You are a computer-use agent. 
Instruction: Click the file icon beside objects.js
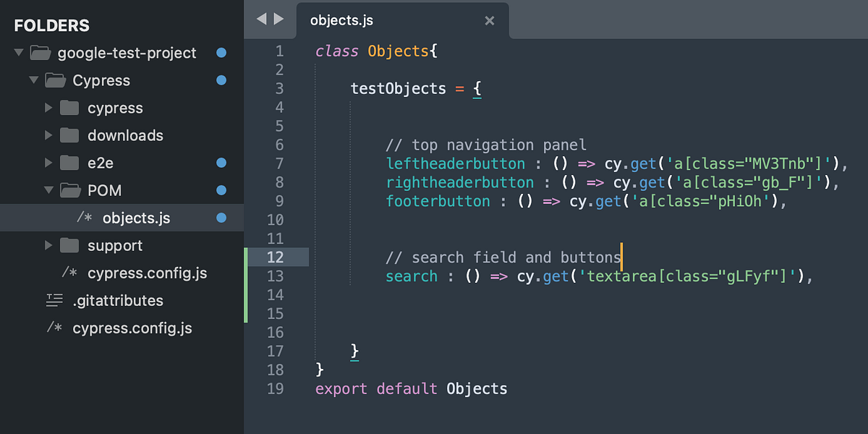83,217
